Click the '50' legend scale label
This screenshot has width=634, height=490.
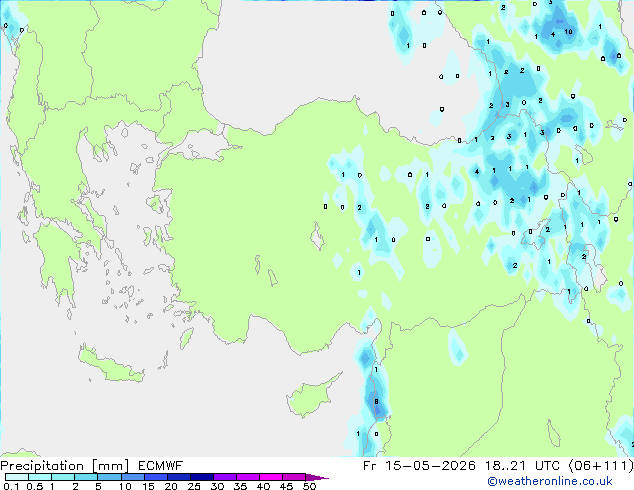click(309, 486)
